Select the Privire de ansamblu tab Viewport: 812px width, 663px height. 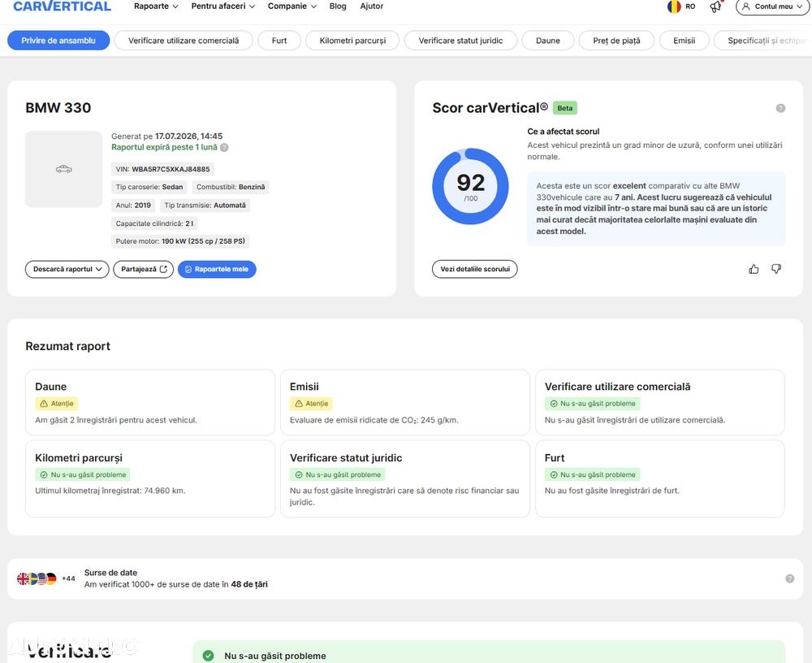[58, 41]
